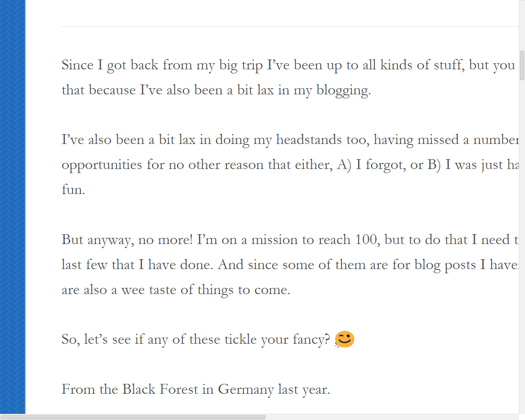Click the line starting "But anyway, no more!"
The image size is (525, 420).
287,240
